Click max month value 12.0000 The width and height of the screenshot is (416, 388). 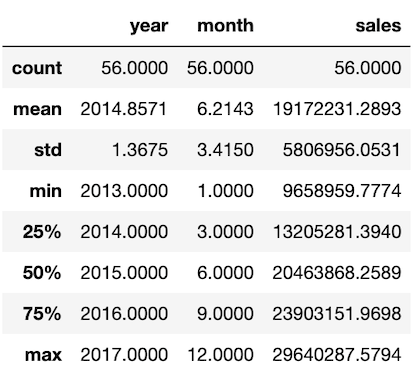tap(221, 355)
